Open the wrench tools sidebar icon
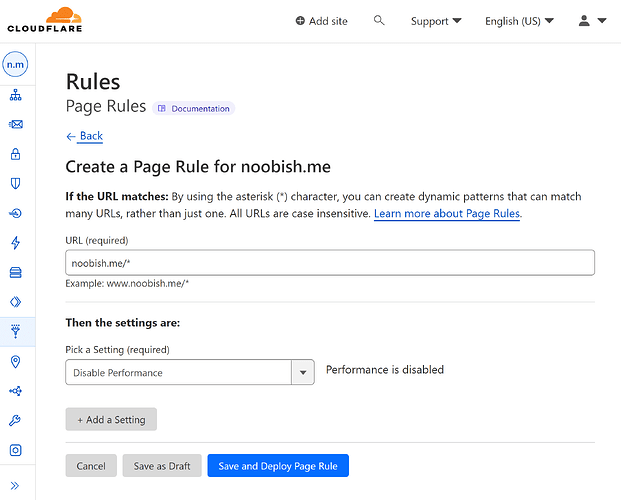 [x=15, y=420]
